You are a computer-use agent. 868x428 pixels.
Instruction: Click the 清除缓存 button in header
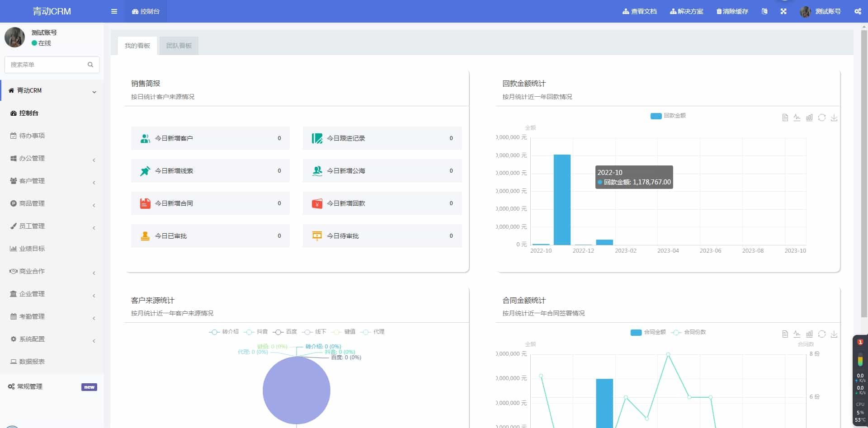pyautogui.click(x=732, y=11)
